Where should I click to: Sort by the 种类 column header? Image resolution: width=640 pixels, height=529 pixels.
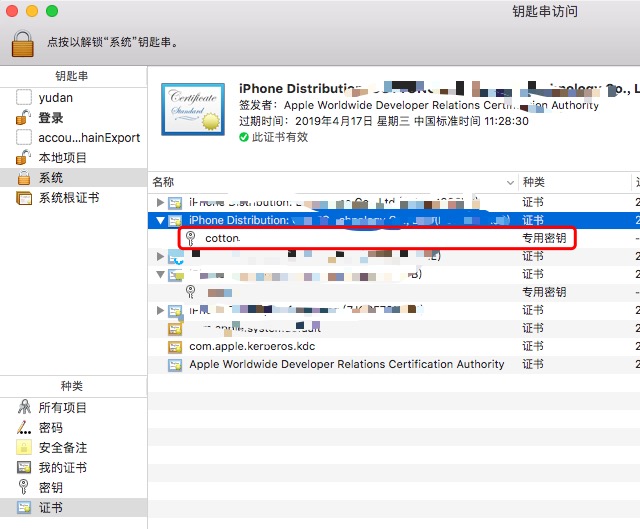click(574, 182)
